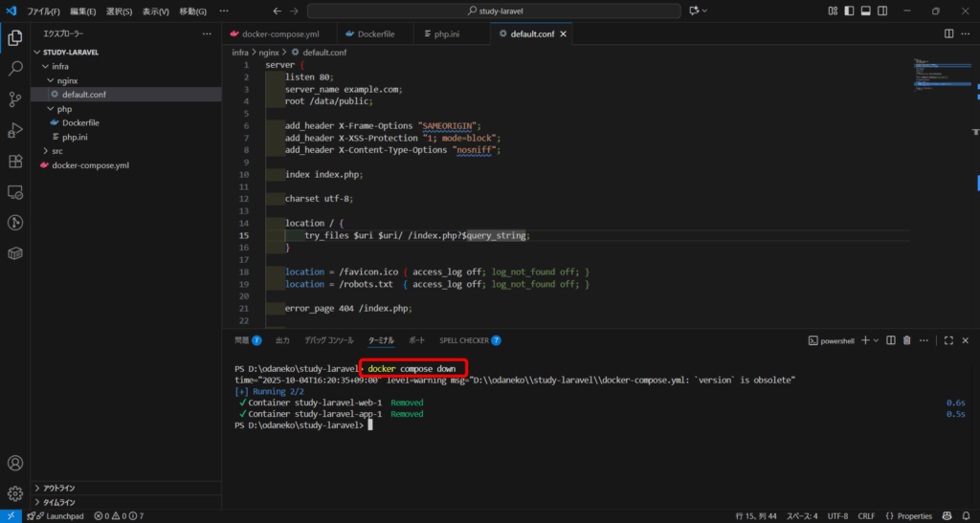
Task: Open the 出力 panel tab
Action: (x=282, y=340)
